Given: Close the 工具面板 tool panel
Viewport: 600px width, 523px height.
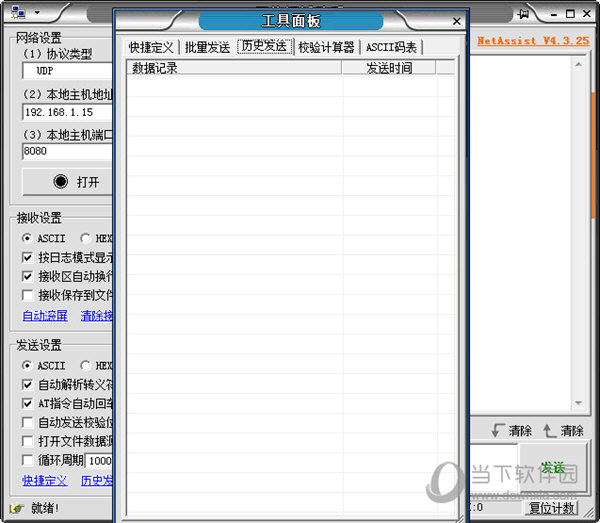Looking at the screenshot, I should (457, 20).
